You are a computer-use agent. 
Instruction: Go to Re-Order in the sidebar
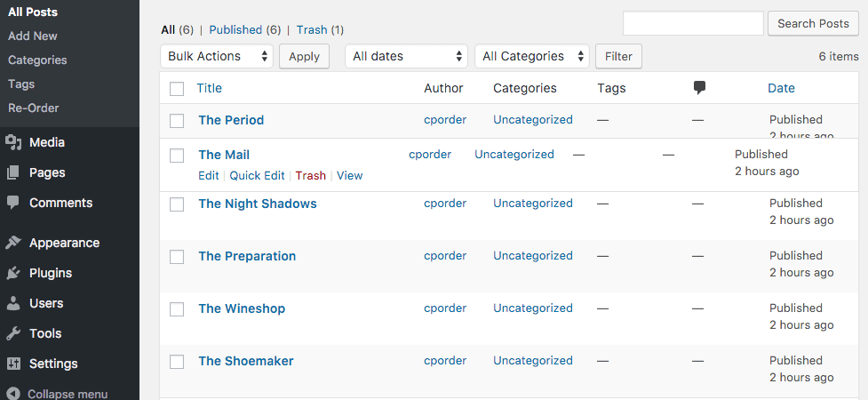(34, 108)
